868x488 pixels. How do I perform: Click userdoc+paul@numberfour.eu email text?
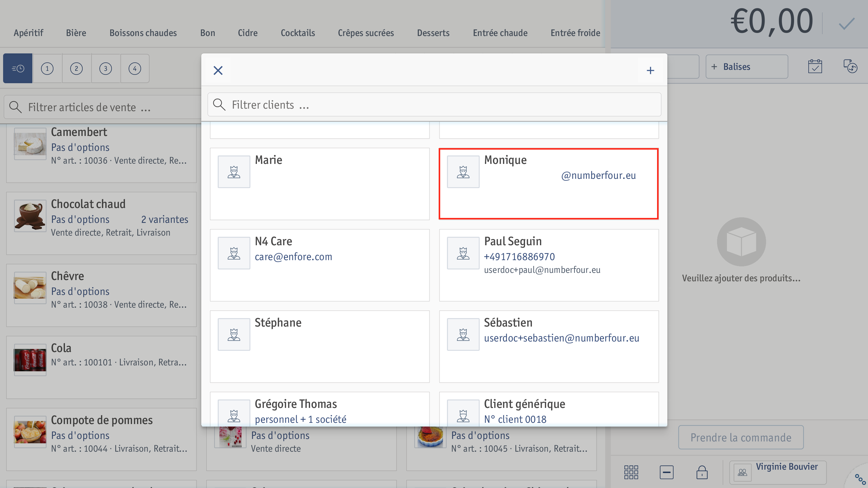pos(542,270)
